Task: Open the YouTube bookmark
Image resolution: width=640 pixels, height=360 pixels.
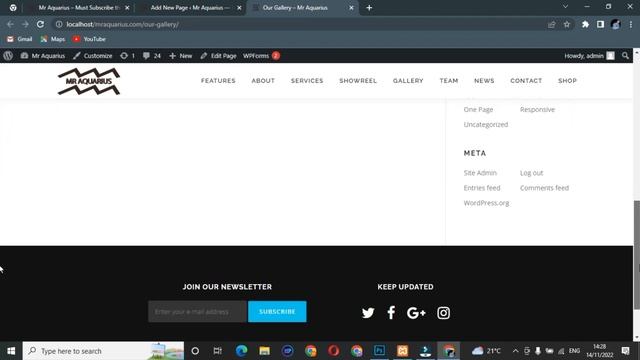Action: tap(89, 39)
